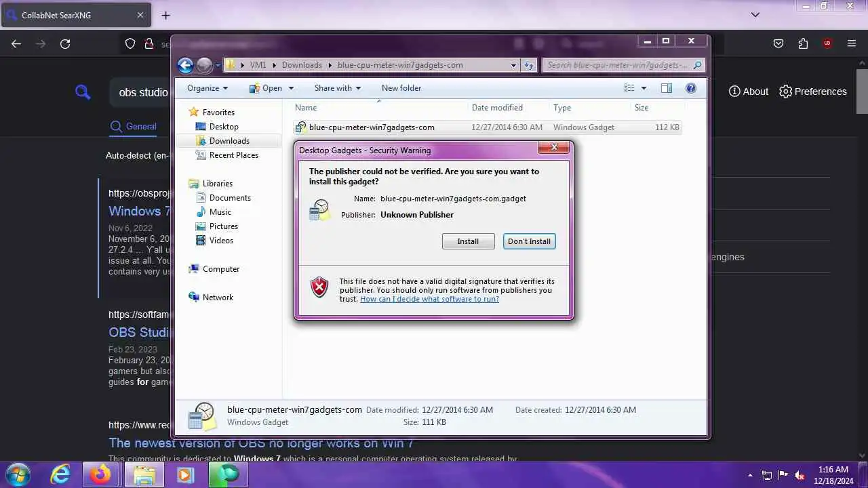This screenshot has height=488, width=868.
Task: Select Computer in the navigation pane
Action: click(x=221, y=269)
